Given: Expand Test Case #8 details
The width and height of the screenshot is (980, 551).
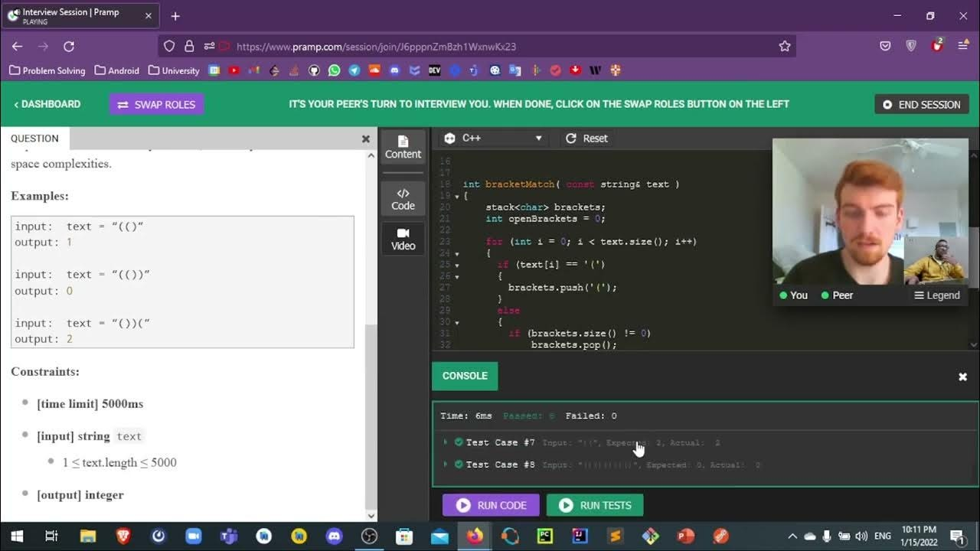Looking at the screenshot, I should pos(446,465).
